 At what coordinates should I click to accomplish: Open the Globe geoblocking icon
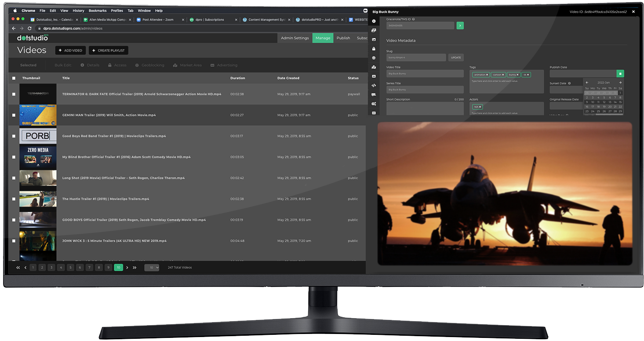pos(374,58)
